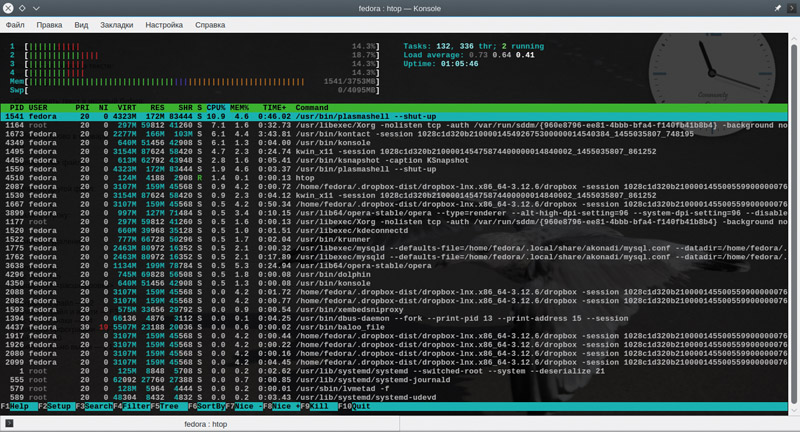Image resolution: width=800 pixels, height=432 pixels.
Task: Sort by TIME+ column header
Action: point(274,108)
